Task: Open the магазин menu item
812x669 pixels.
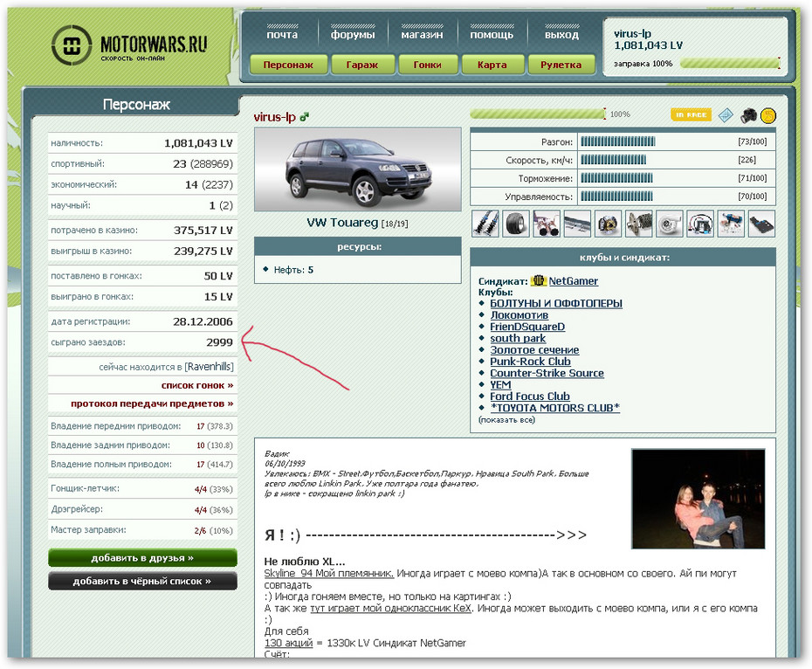Action: click(x=422, y=35)
